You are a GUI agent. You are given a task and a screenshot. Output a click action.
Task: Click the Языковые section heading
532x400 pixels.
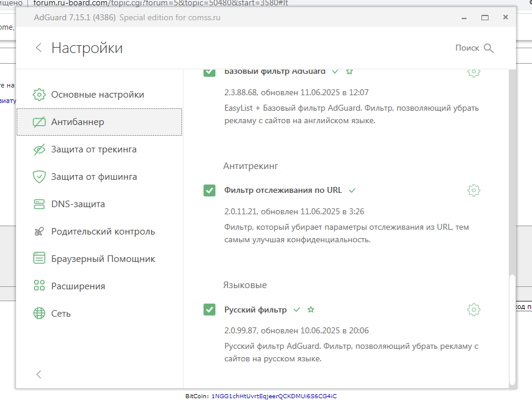245,285
